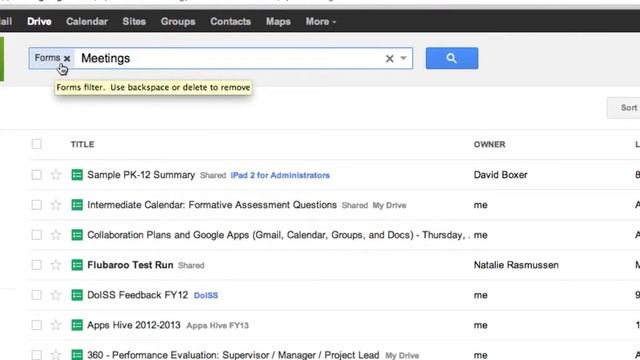The image size is (640, 360).
Task: Star Sample PK-12 Summary
Action: click(x=56, y=175)
